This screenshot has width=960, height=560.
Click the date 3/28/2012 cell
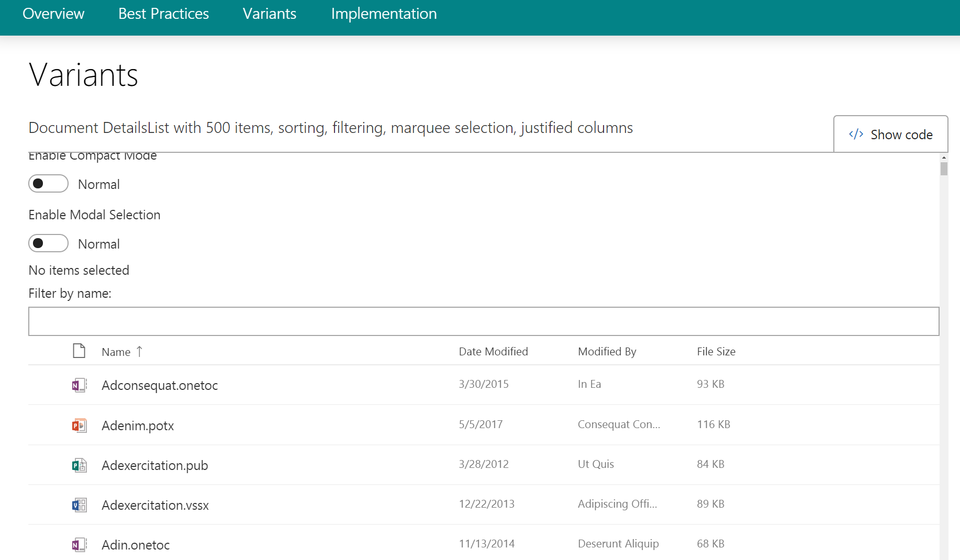point(484,464)
